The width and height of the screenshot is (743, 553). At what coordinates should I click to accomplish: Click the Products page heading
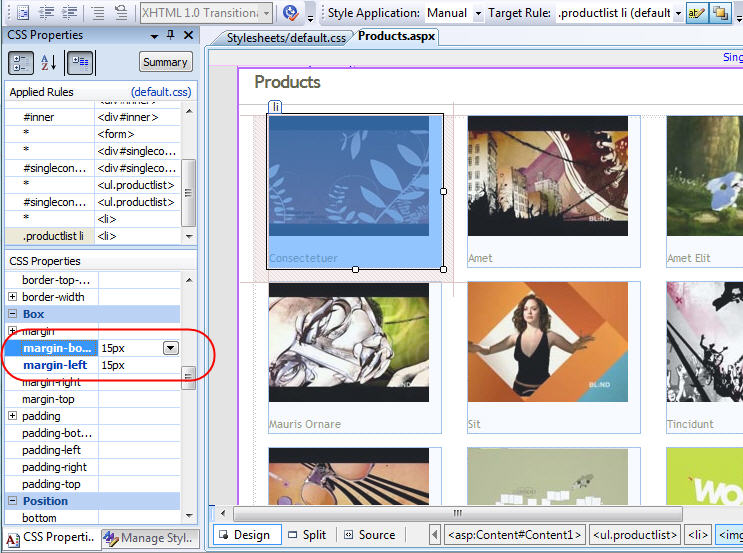pyautogui.click(x=287, y=82)
